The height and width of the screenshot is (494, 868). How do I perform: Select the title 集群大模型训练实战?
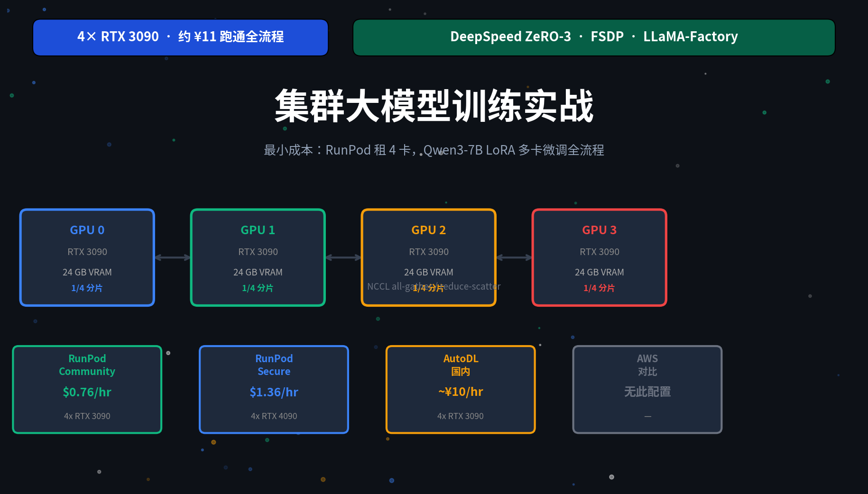[434, 106]
